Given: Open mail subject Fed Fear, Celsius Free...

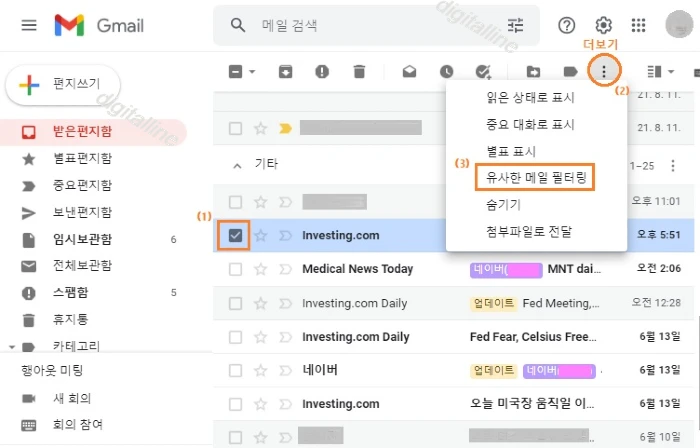Looking at the screenshot, I should point(533,337).
